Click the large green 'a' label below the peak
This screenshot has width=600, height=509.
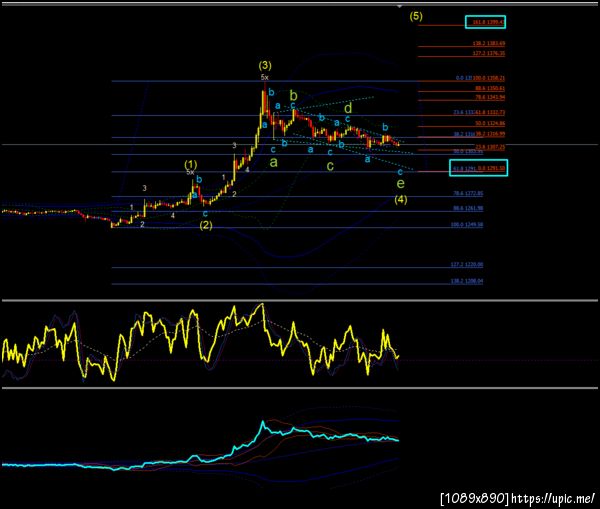(273, 162)
